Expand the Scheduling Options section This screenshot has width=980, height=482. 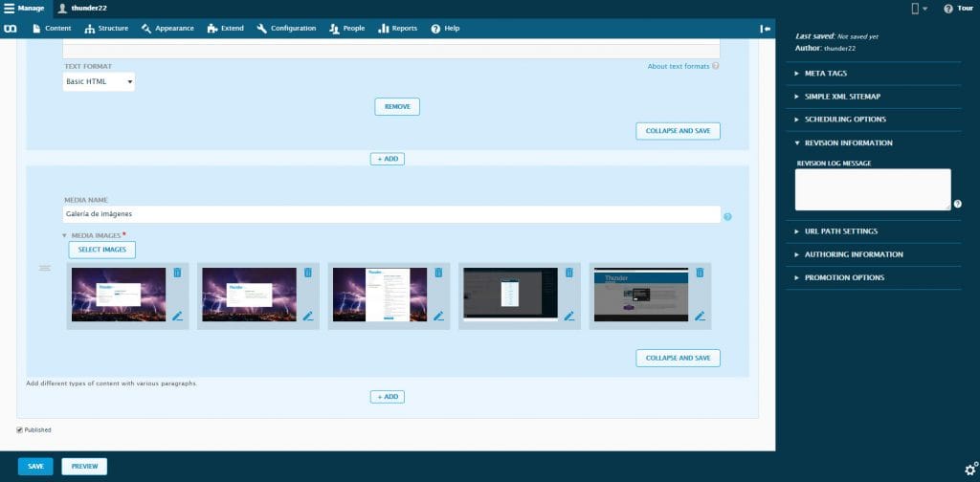(845, 120)
